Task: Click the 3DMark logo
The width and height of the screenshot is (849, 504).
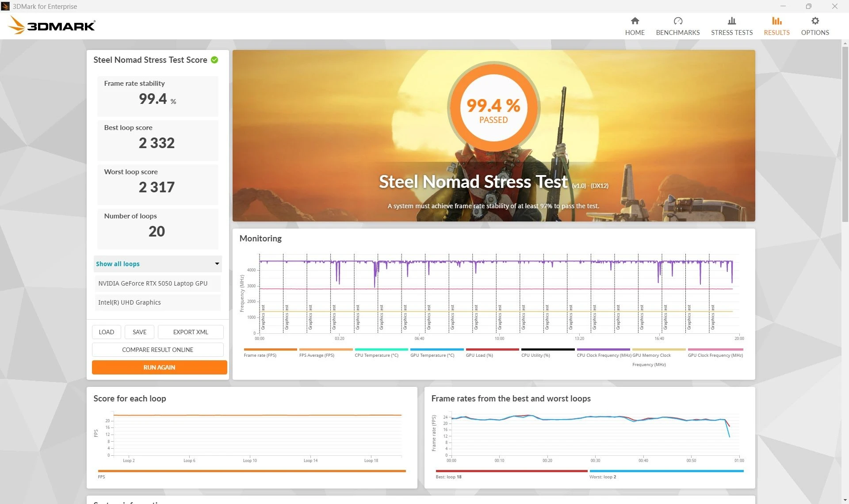Action: 51,26
